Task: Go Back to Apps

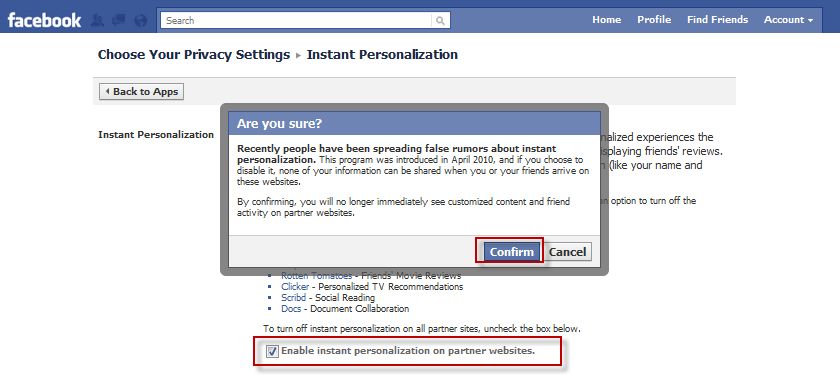Action: pyautogui.click(x=141, y=92)
